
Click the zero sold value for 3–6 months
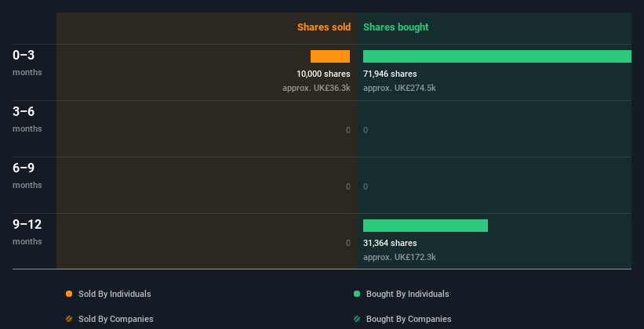click(348, 131)
